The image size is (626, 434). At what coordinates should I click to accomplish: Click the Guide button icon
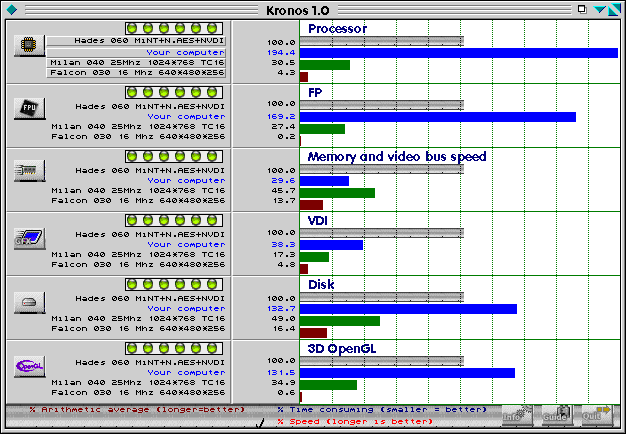[x=555, y=414]
